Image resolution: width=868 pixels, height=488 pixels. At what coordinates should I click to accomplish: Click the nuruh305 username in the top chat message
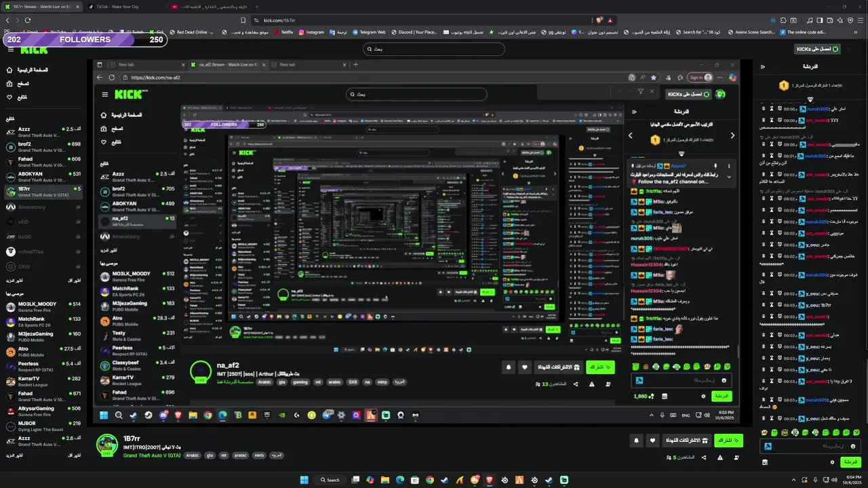pos(816,108)
